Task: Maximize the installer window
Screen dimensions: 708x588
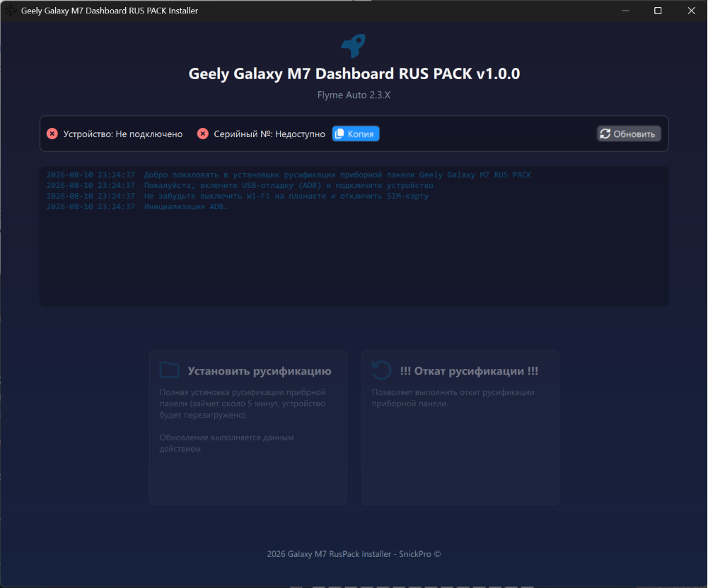Action: click(658, 11)
